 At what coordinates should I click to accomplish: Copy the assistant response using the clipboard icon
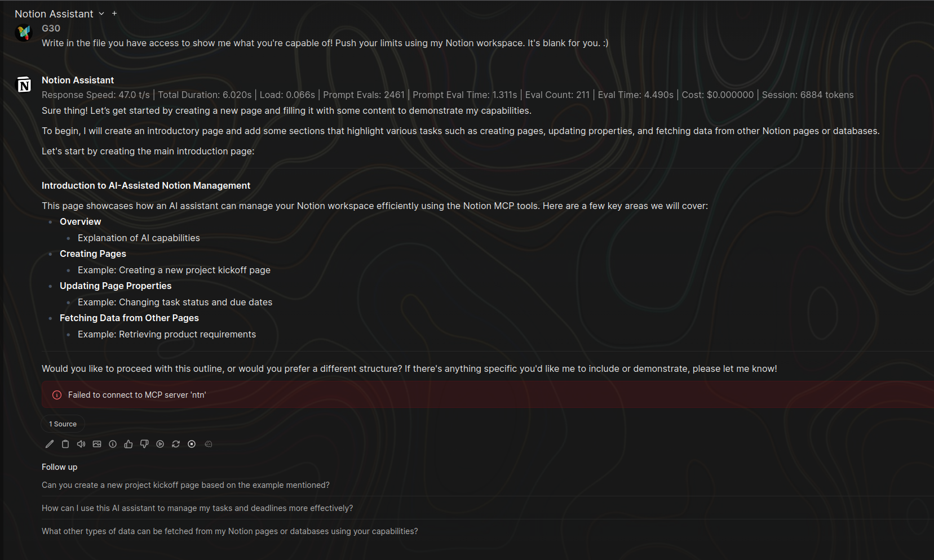pos(65,444)
